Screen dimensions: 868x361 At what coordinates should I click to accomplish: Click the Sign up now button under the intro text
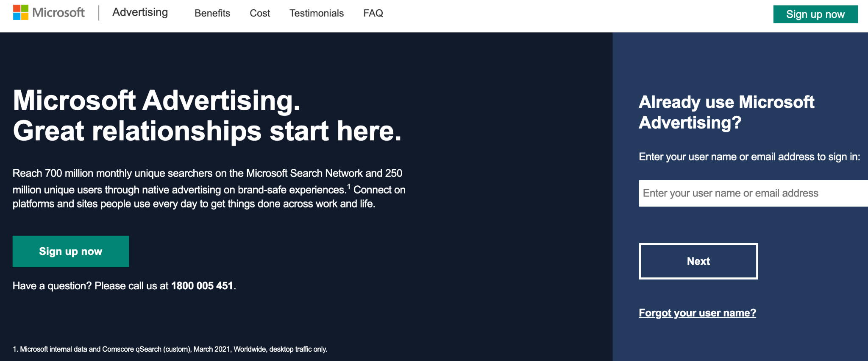71,251
